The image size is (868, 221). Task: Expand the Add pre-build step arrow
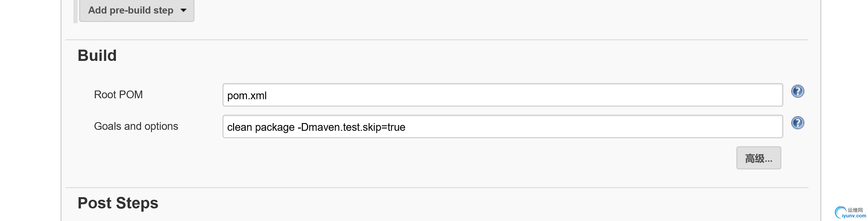(183, 10)
